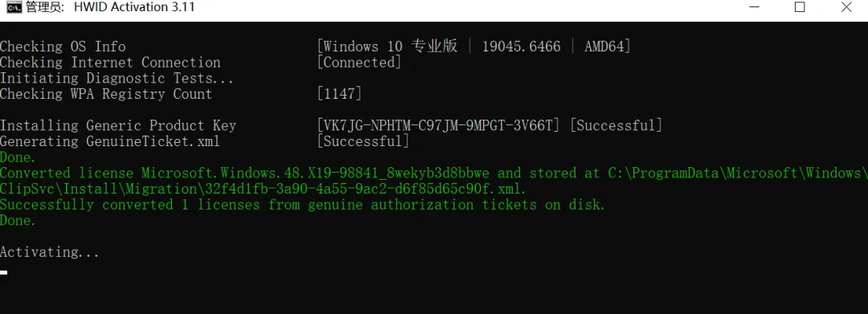Click the [Successful] status after the product key
The height and width of the screenshot is (314, 868).
pyautogui.click(x=616, y=125)
